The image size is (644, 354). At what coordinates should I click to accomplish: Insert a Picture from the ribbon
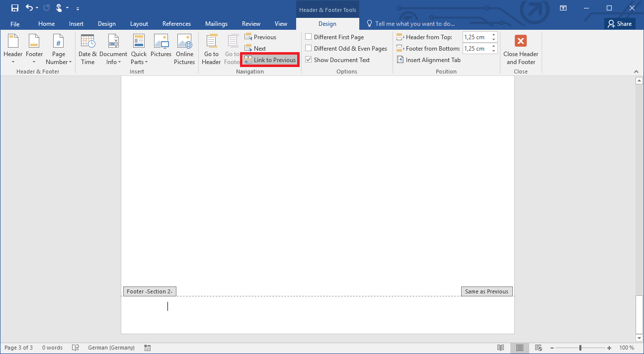tap(161, 49)
